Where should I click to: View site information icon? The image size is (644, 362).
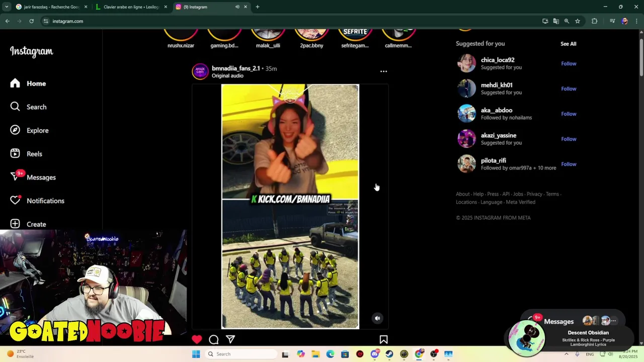[x=46, y=21]
